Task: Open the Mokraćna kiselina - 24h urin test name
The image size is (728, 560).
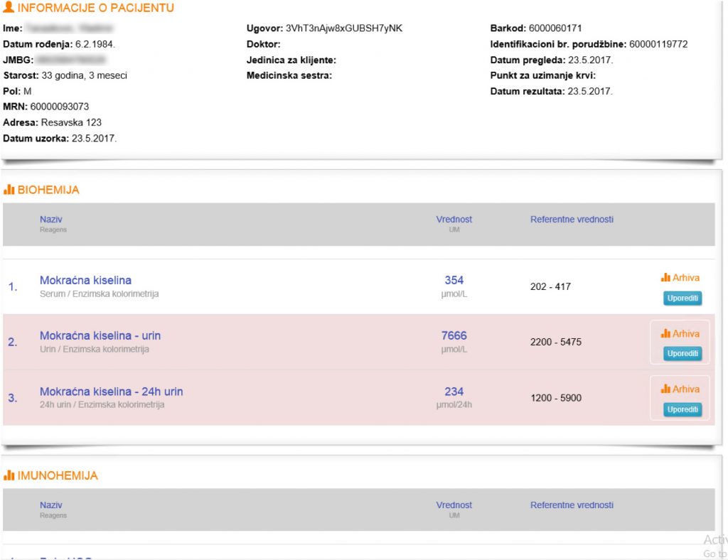Action: [x=111, y=392]
